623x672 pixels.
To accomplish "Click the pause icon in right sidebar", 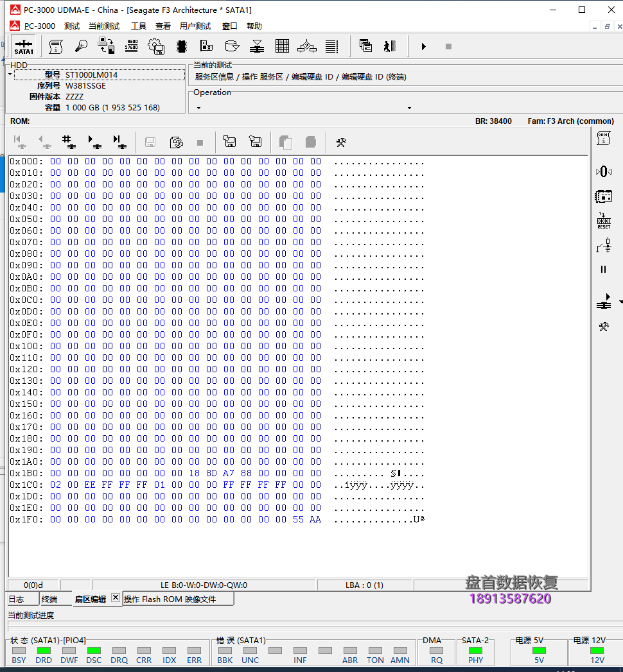I will pos(603,269).
